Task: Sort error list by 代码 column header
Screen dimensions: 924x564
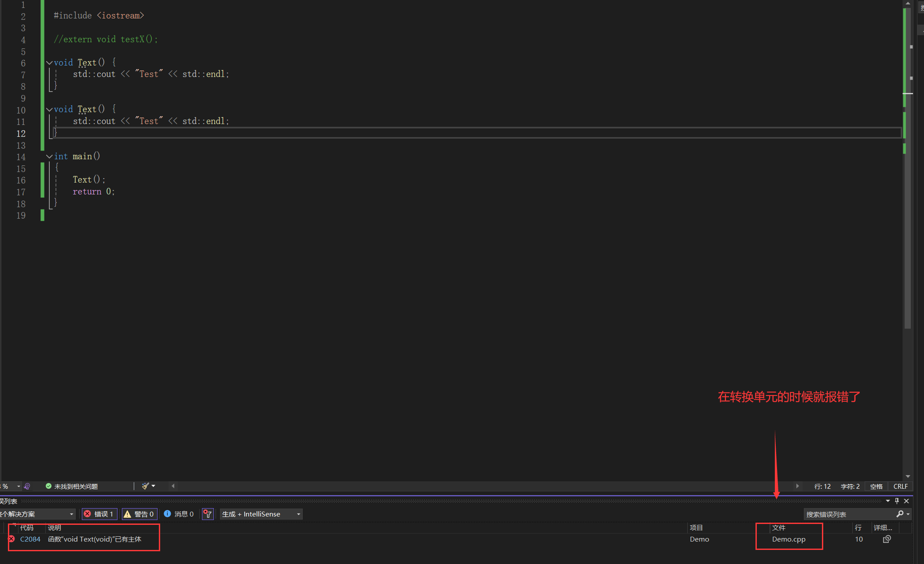Action: 27,527
